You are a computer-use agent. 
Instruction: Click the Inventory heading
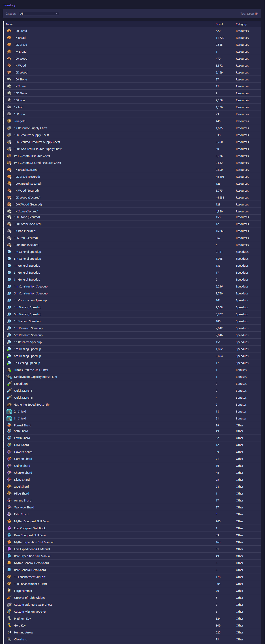click(x=9, y=5)
